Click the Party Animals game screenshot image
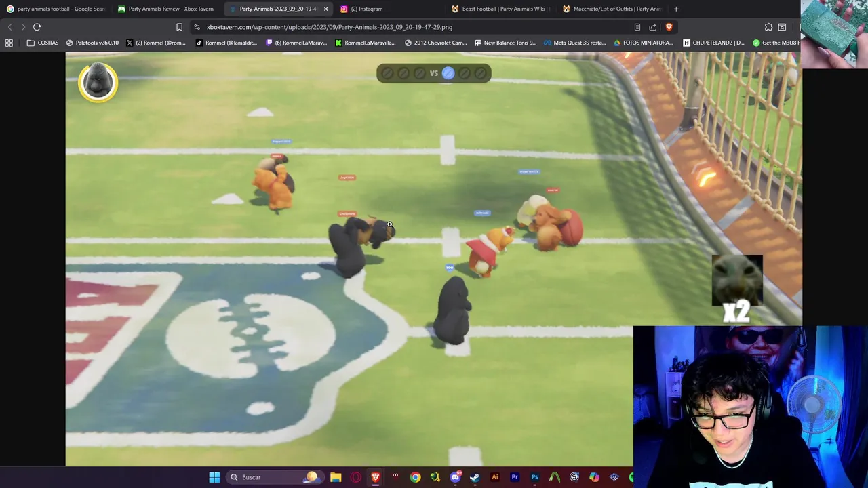Viewport: 868px width, 488px height. pyautogui.click(x=434, y=260)
